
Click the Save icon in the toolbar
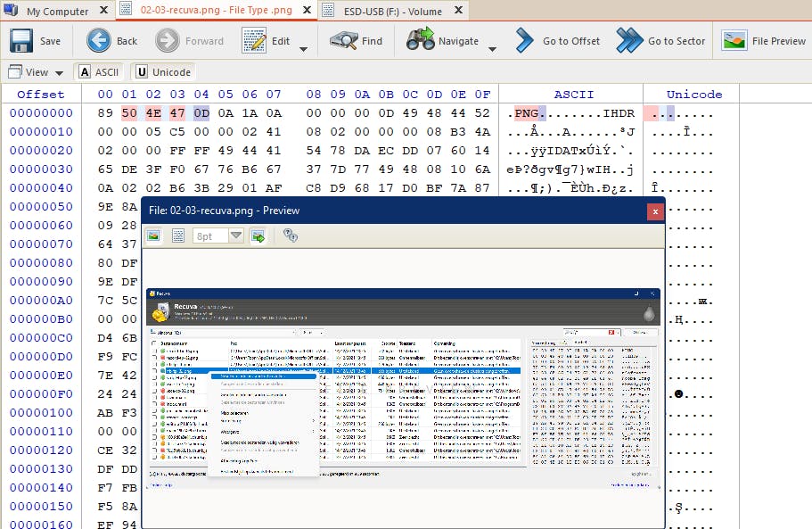point(20,40)
